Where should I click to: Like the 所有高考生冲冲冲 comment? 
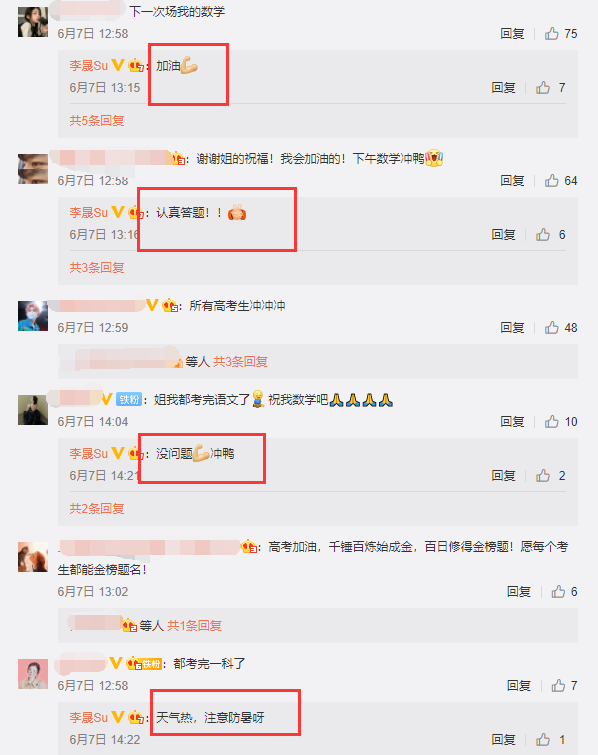click(x=551, y=327)
